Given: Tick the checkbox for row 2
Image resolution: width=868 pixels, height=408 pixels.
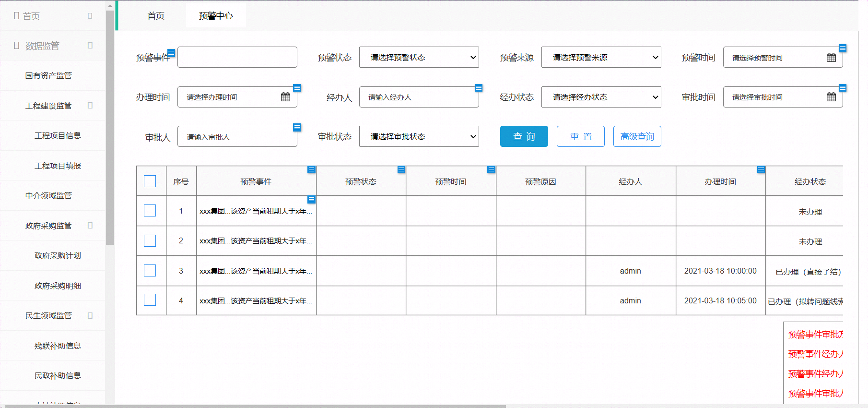Looking at the screenshot, I should click(x=150, y=240).
